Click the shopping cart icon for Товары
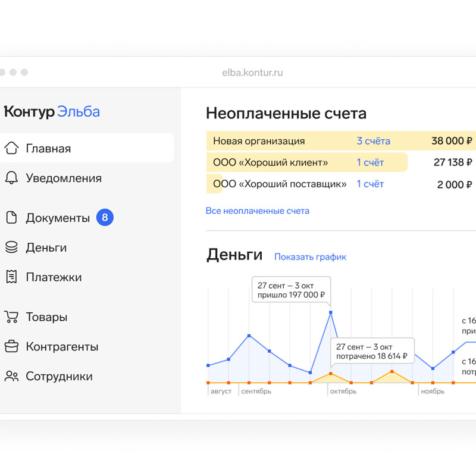This screenshot has width=476, height=476. pyautogui.click(x=11, y=317)
